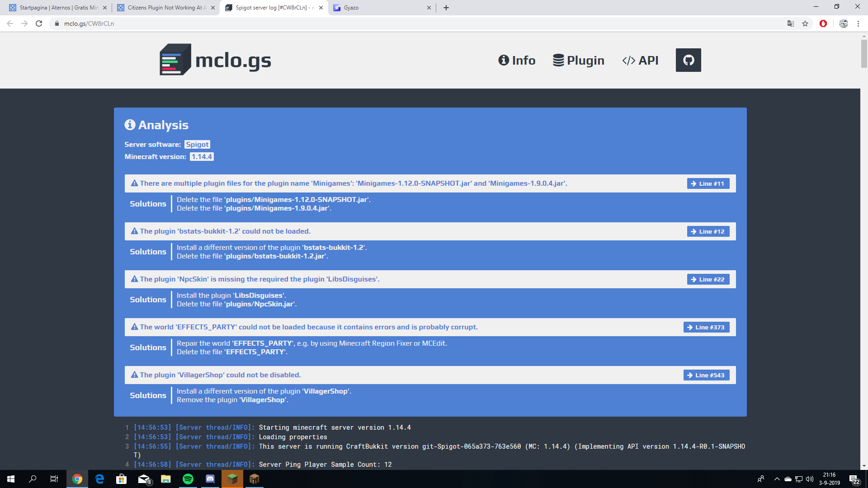Go back to previous page
Image resolution: width=868 pixels, height=488 pixels.
pos(10,23)
